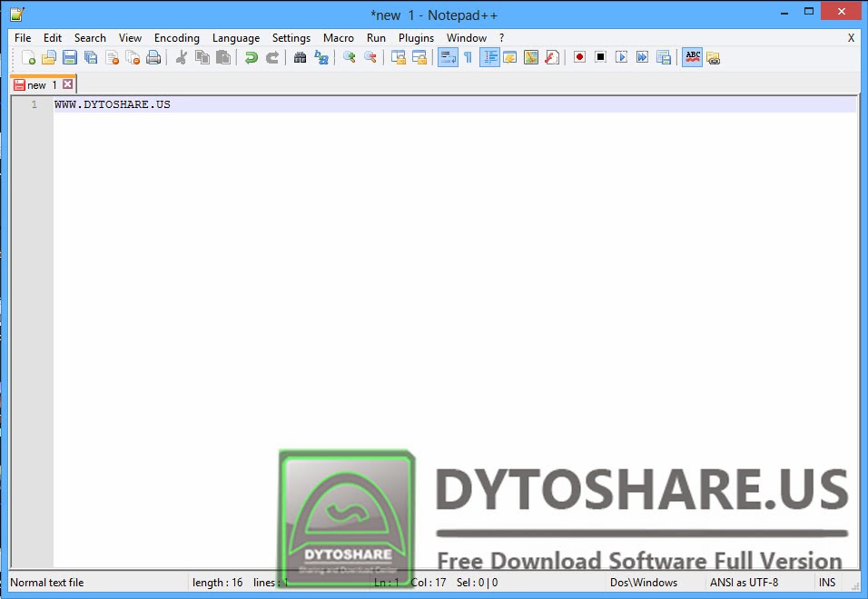Open the Window menu

[467, 38]
